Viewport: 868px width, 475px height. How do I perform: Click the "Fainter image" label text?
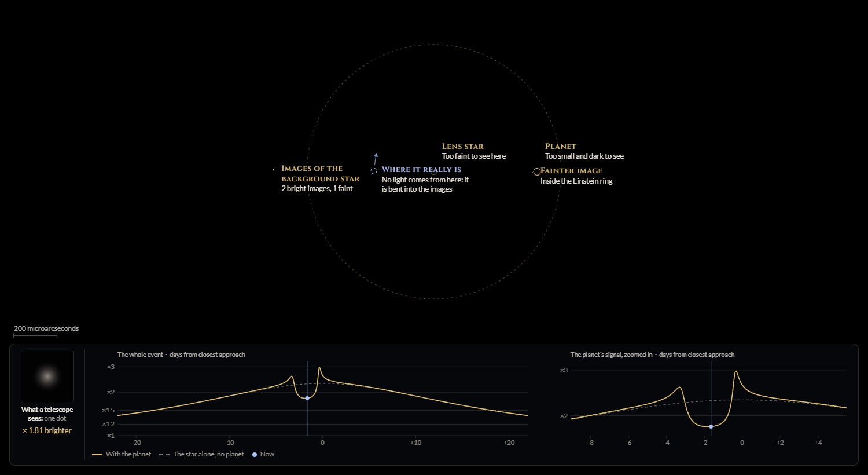pyautogui.click(x=572, y=171)
